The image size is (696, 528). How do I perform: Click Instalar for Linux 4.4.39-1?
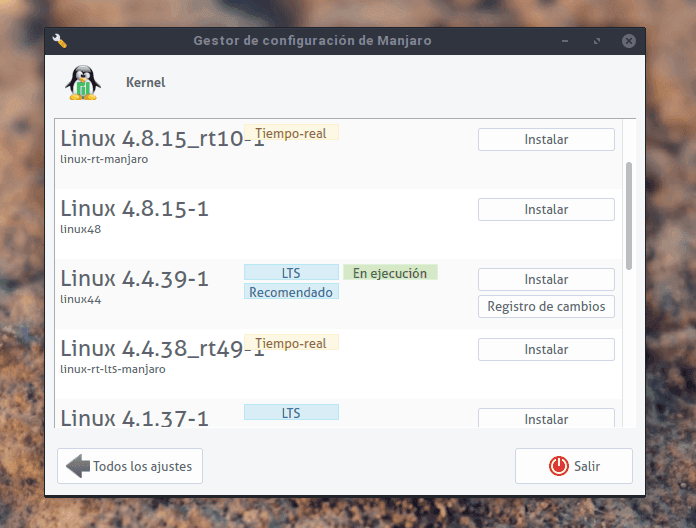pos(546,280)
